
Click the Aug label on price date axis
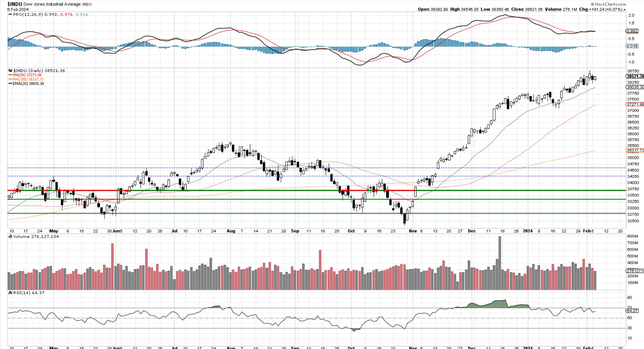coord(231,231)
